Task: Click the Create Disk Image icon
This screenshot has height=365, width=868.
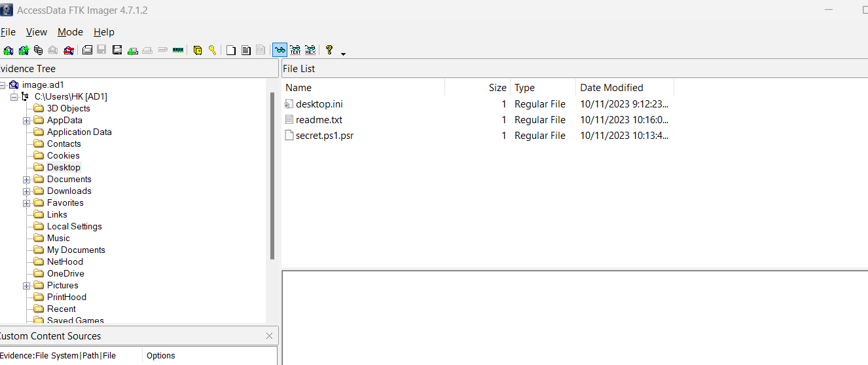Action: tap(87, 50)
